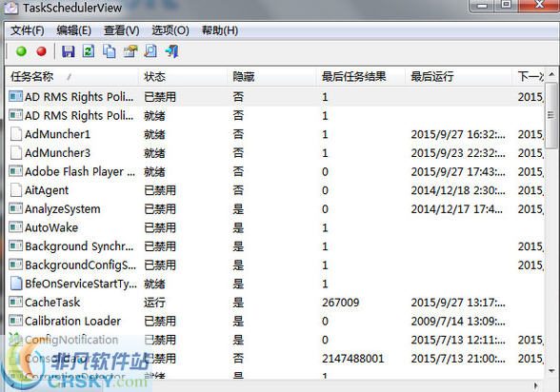The image size is (560, 392).
Task: Click icon beside Background Synchr... row
Action: (x=15, y=246)
